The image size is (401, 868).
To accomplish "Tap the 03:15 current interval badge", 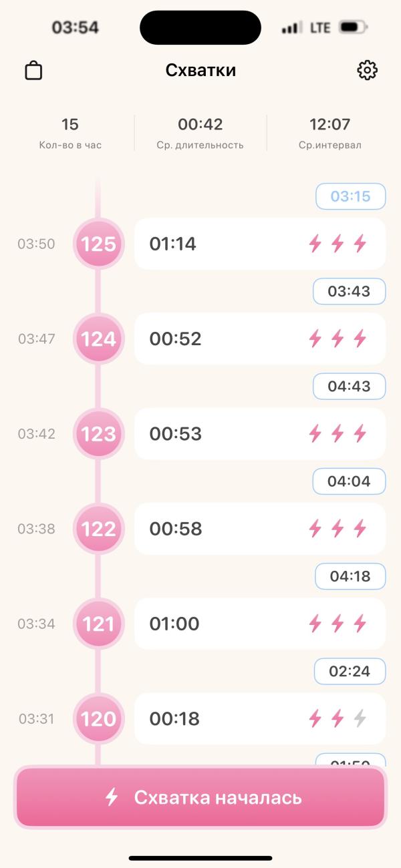I will tap(351, 196).
